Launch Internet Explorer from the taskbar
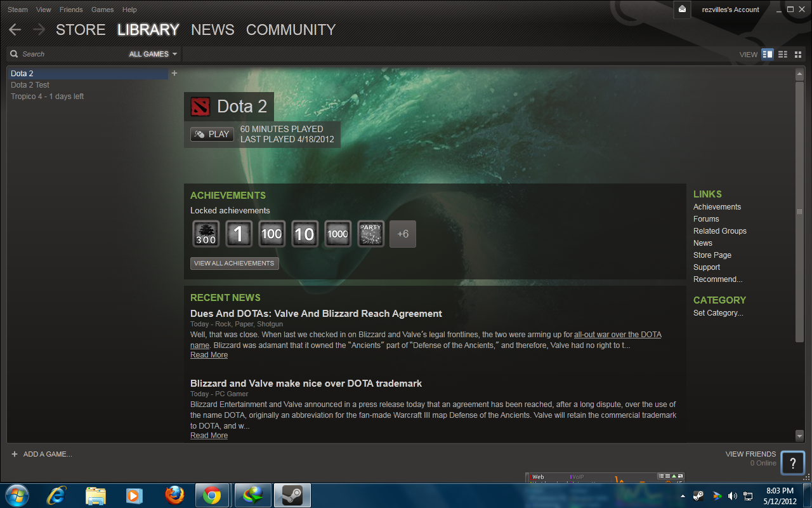The width and height of the screenshot is (812, 508). pos(57,495)
